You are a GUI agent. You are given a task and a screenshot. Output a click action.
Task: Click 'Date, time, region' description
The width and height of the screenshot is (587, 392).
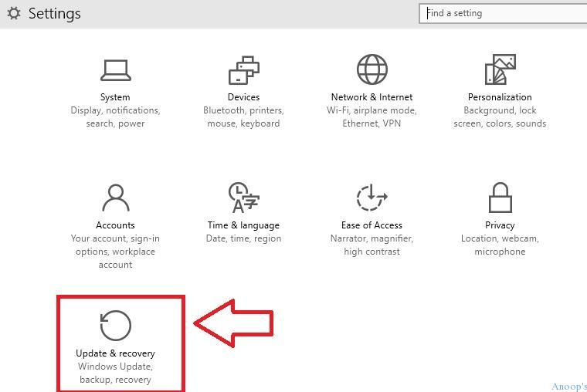244,238
